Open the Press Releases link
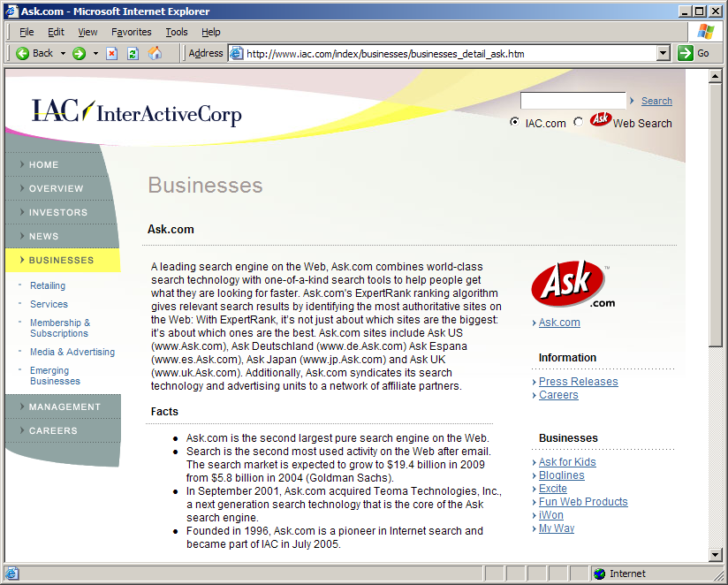Viewport: 728px width, 585px height. pyautogui.click(x=578, y=382)
